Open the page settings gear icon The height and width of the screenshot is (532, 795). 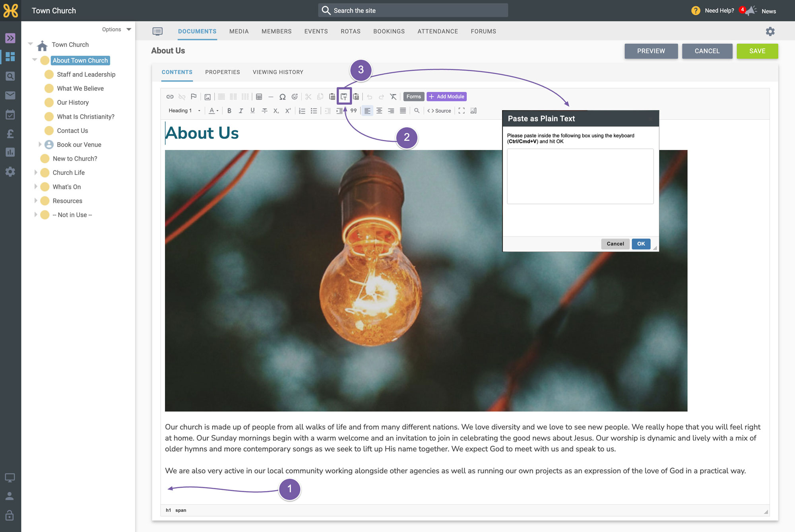pos(770,31)
